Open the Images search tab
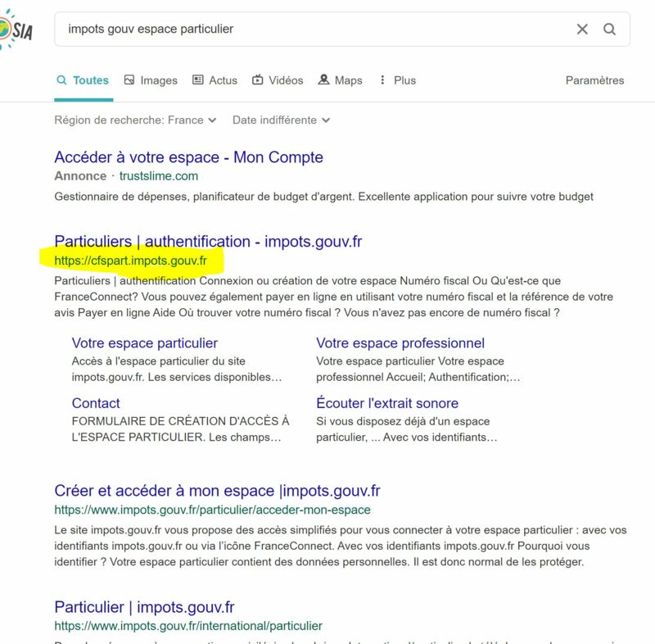The width and height of the screenshot is (655, 644). point(151,80)
